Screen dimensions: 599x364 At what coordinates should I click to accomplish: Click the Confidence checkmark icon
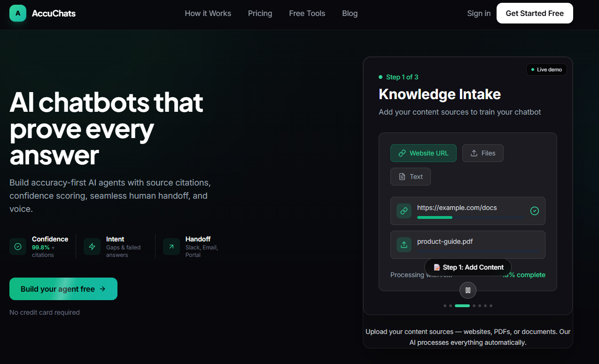coord(18,247)
